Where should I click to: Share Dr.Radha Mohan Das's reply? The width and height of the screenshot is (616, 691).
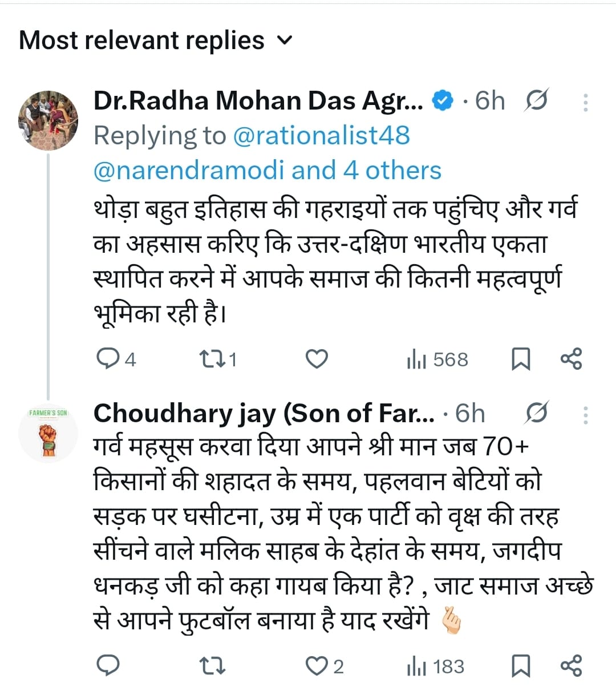click(x=571, y=359)
